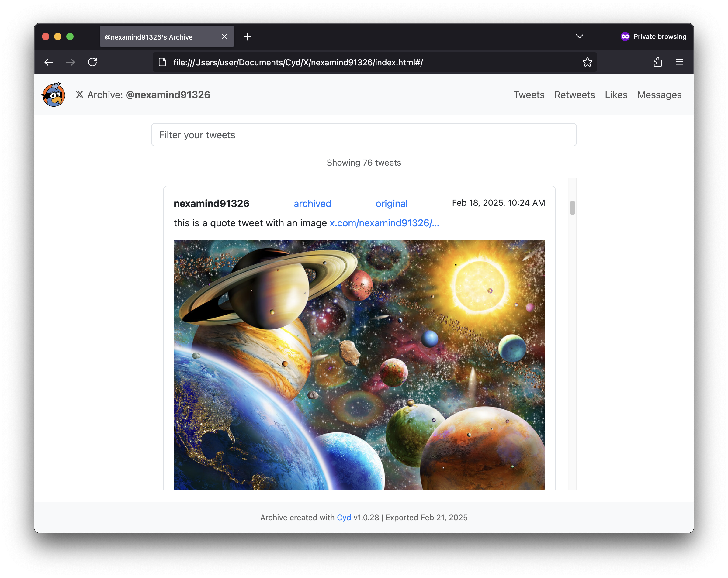The height and width of the screenshot is (578, 728).
Task: Expand the list all tabs chevron
Action: click(x=579, y=36)
